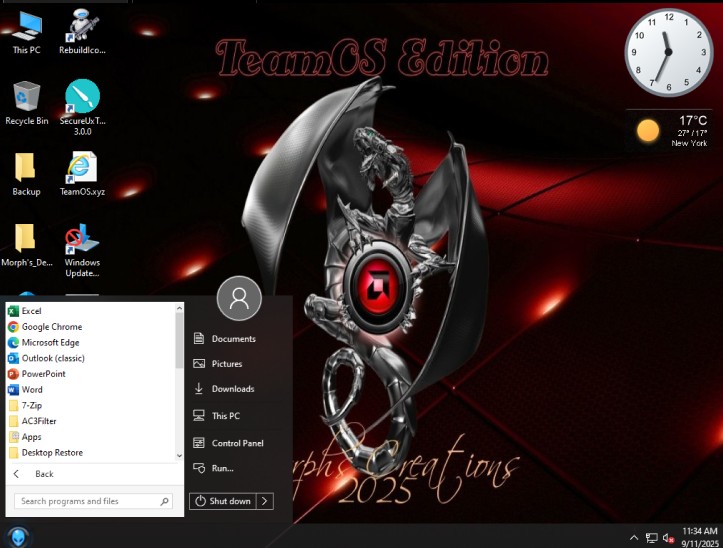
Task: Click the Pictures frame icon
Action: (199, 363)
